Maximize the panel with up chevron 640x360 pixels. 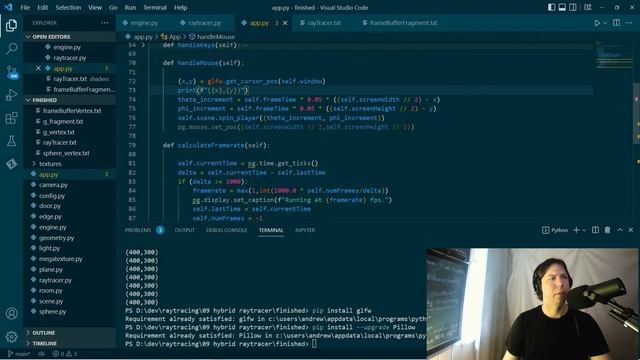click(x=620, y=230)
